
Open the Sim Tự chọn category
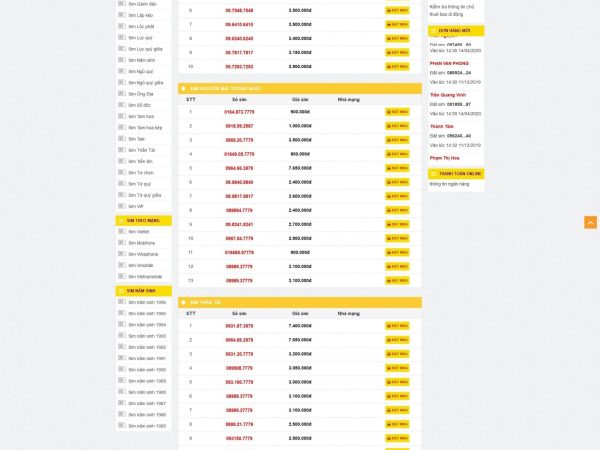click(141, 172)
